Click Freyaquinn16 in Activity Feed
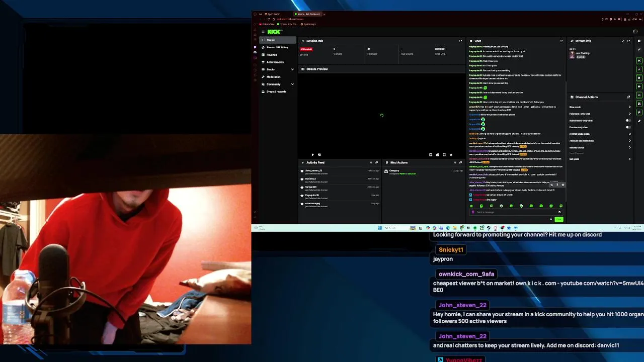Image resolution: width=644 pixels, height=362 pixels. pos(312,195)
